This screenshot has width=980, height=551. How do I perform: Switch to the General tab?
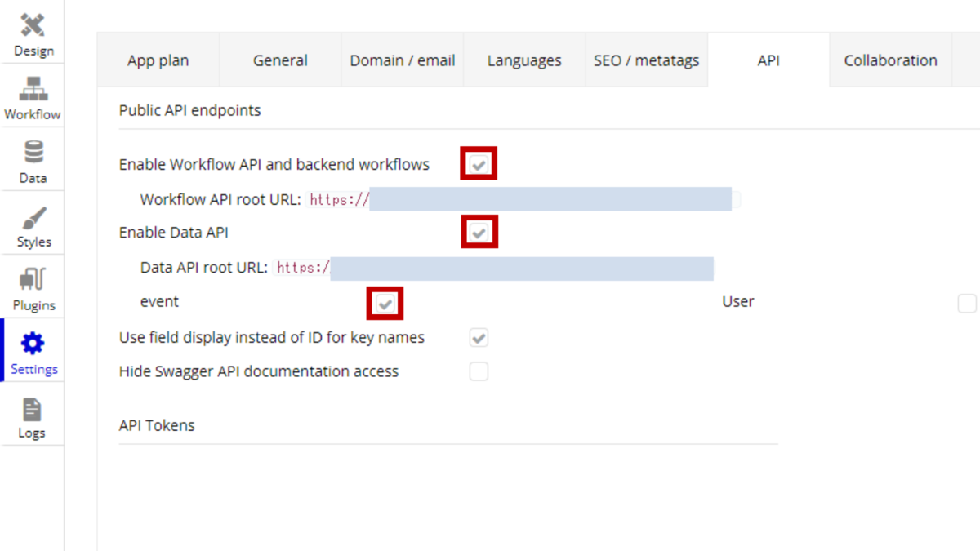[280, 60]
